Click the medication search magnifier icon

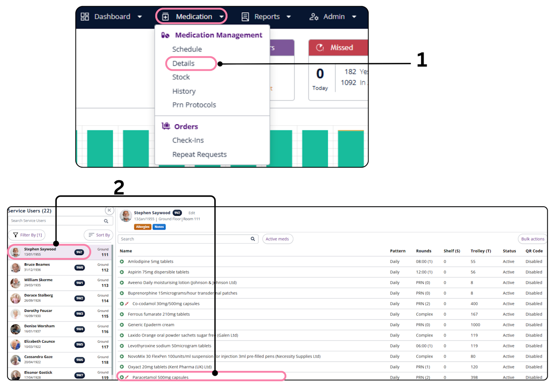click(253, 239)
